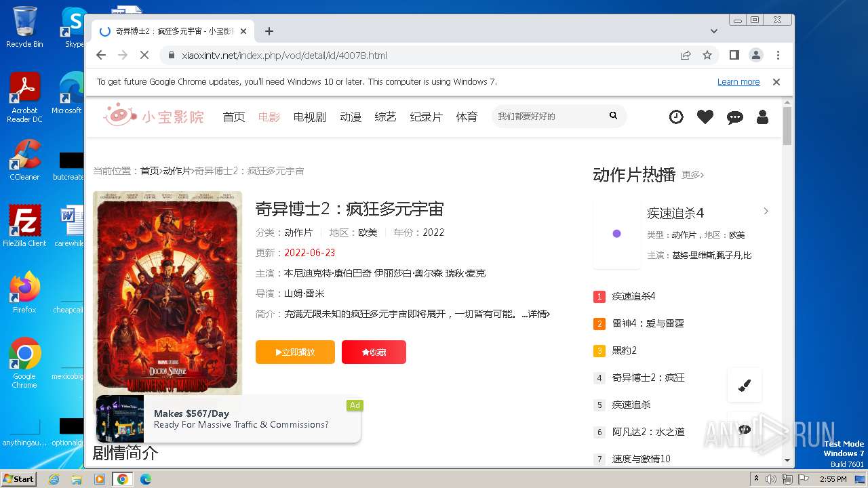868x488 pixels.
Task: Click the Doctor Strange movie poster
Action: point(167,293)
